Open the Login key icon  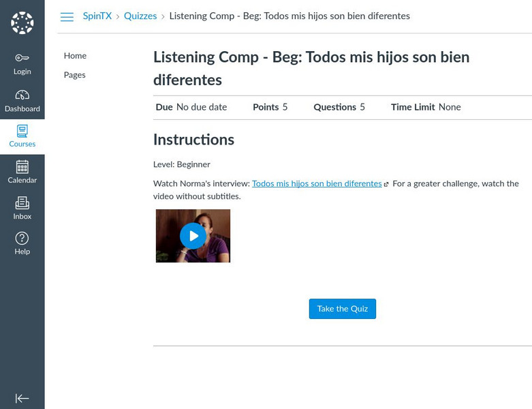(22, 59)
